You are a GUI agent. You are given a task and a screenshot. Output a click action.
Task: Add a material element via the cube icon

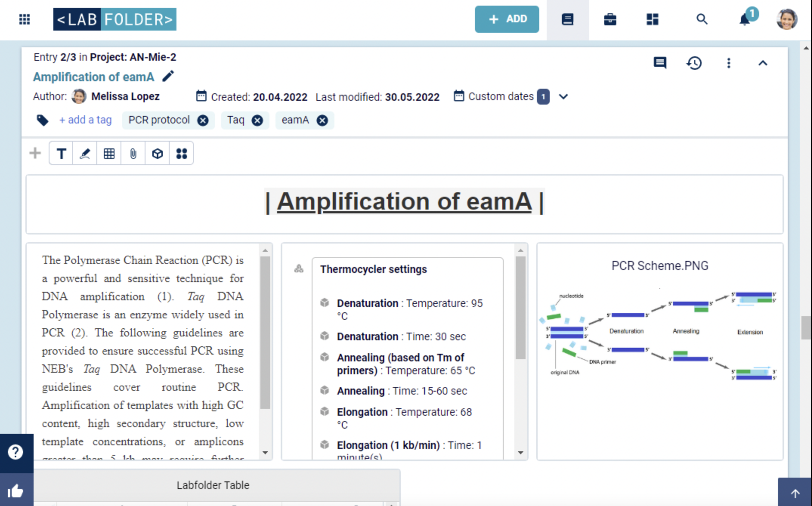pyautogui.click(x=157, y=153)
